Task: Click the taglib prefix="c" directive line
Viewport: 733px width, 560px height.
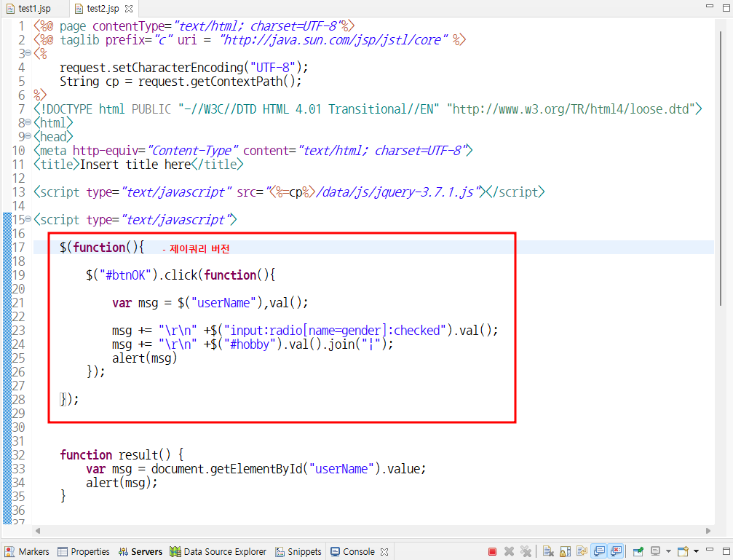Action: [250, 40]
